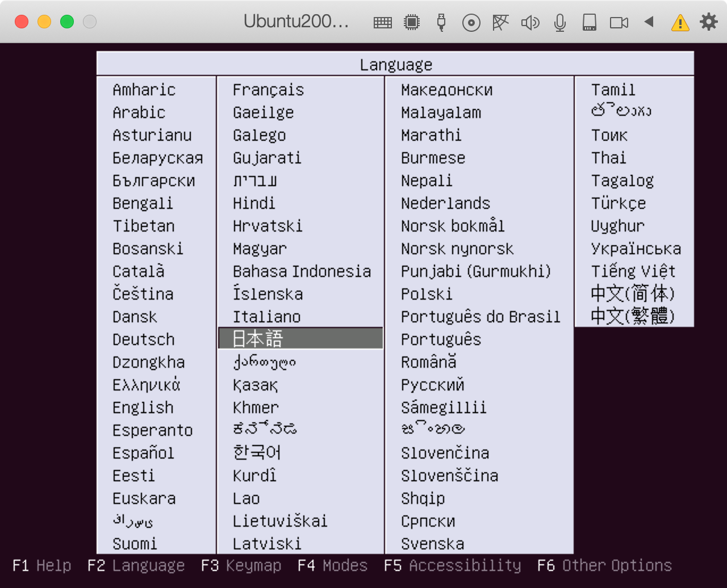This screenshot has height=588, width=727.
Task: Select Norsk nynorsk language
Action: pyautogui.click(x=457, y=249)
